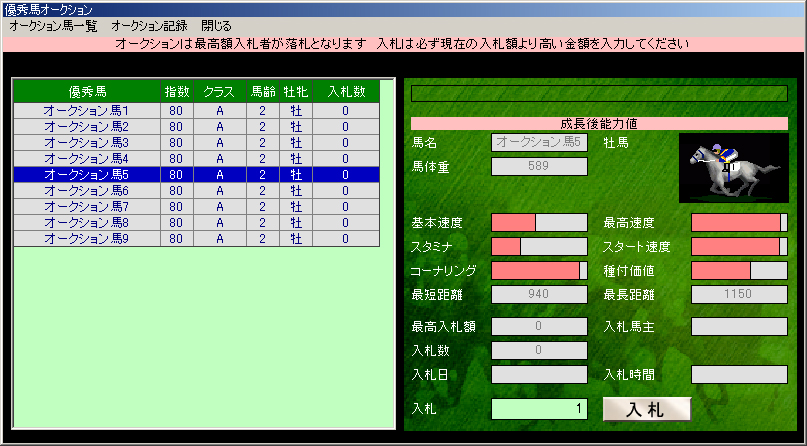The width and height of the screenshot is (807, 446).
Task: Select オークション馬3 row
Action: [86, 143]
